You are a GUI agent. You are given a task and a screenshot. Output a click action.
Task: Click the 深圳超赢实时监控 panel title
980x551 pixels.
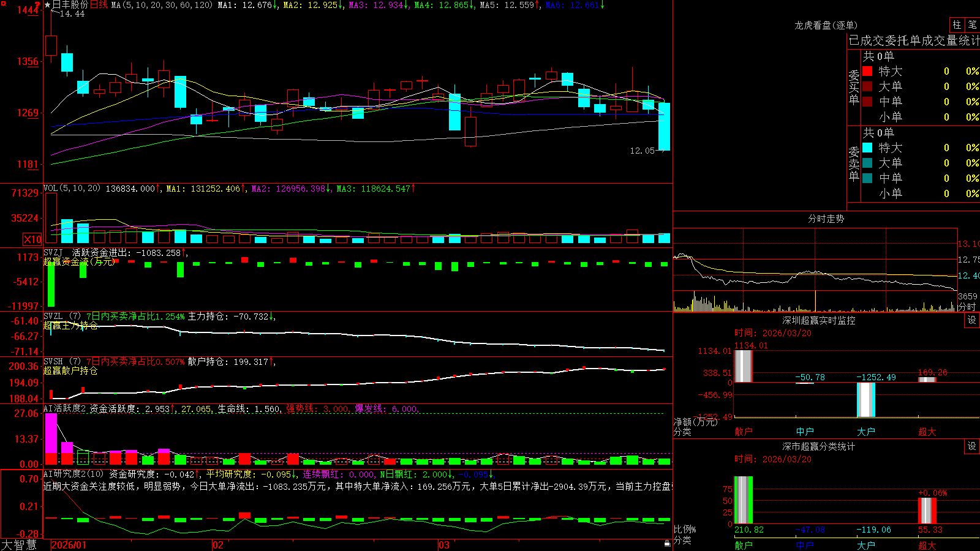pos(819,320)
